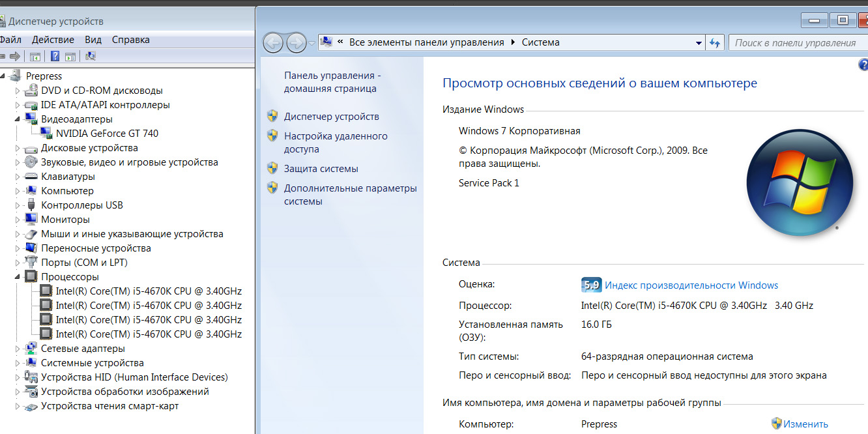
Task: Click the show/hide console tree toolbar icon
Action: [x=35, y=57]
